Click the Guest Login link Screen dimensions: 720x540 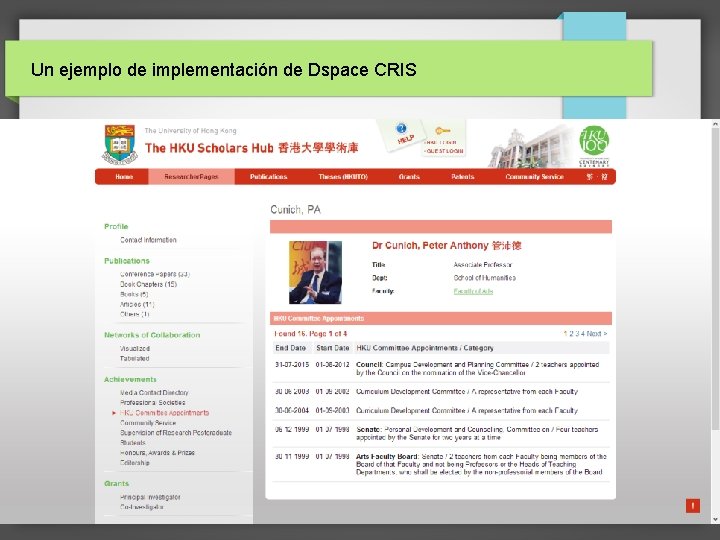444,151
